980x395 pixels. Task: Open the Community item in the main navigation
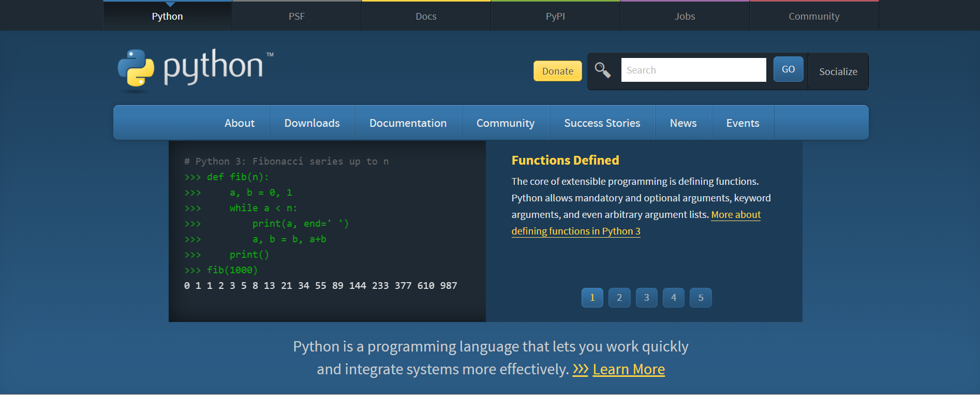[x=506, y=123]
